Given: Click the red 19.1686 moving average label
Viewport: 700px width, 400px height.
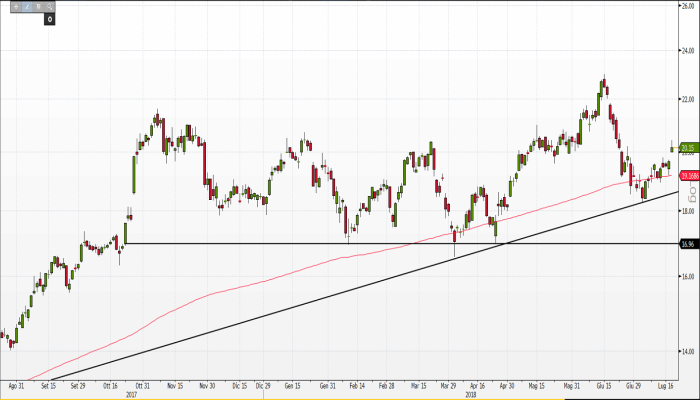Looking at the screenshot, I should tap(688, 176).
